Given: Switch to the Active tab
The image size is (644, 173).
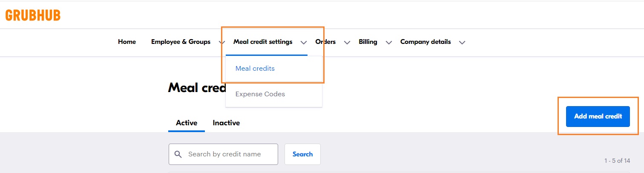Looking at the screenshot, I should pyautogui.click(x=187, y=123).
